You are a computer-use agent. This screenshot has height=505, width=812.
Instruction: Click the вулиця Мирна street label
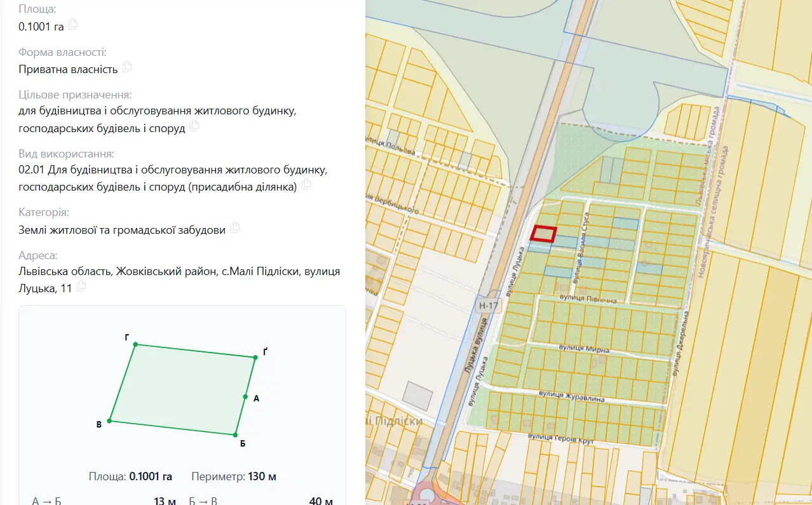point(584,349)
